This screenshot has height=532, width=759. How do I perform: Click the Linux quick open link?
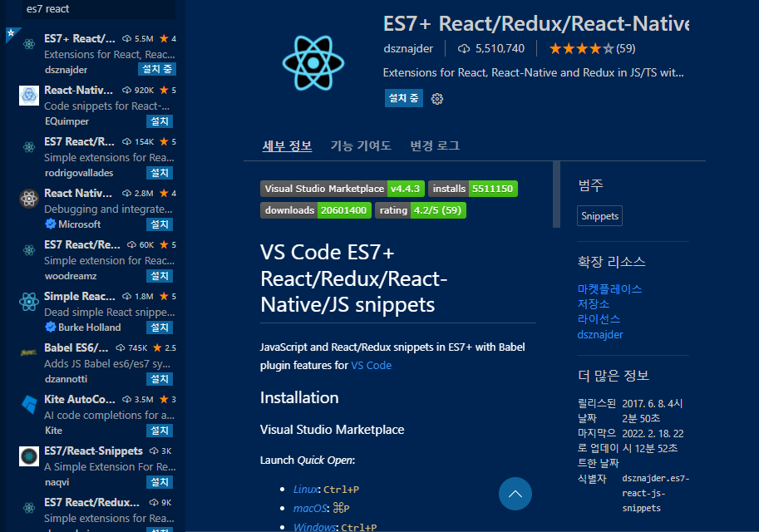(x=305, y=490)
